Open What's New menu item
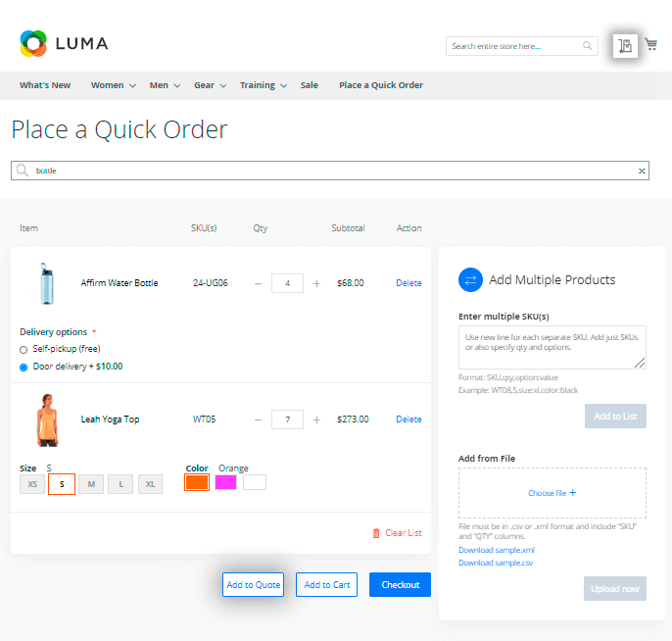The height and width of the screenshot is (641, 672). pyautogui.click(x=45, y=85)
